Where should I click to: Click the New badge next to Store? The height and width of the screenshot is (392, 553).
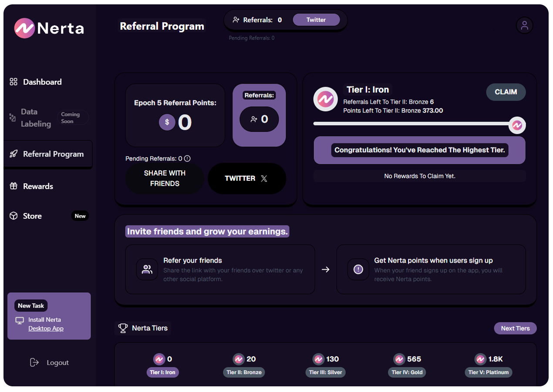(x=80, y=216)
